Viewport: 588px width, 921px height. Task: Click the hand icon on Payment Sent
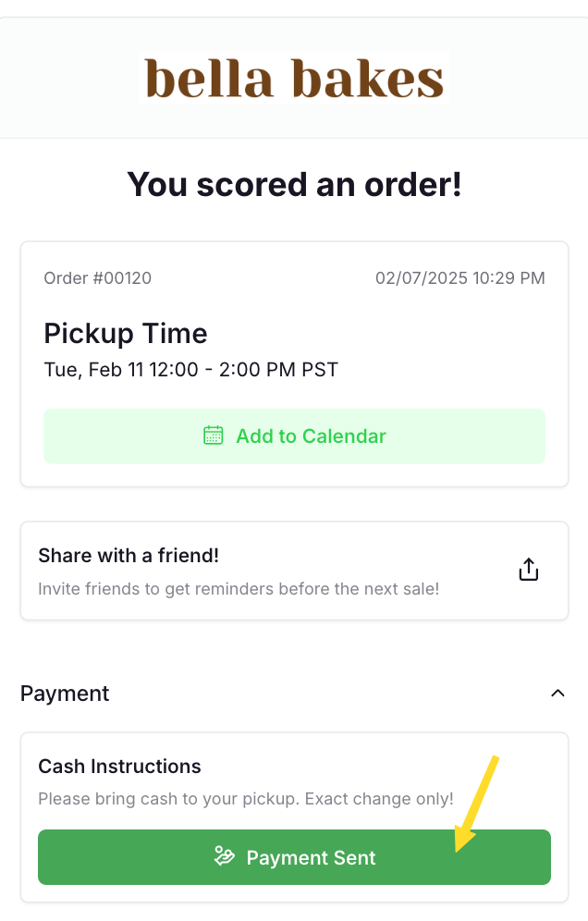(x=224, y=857)
